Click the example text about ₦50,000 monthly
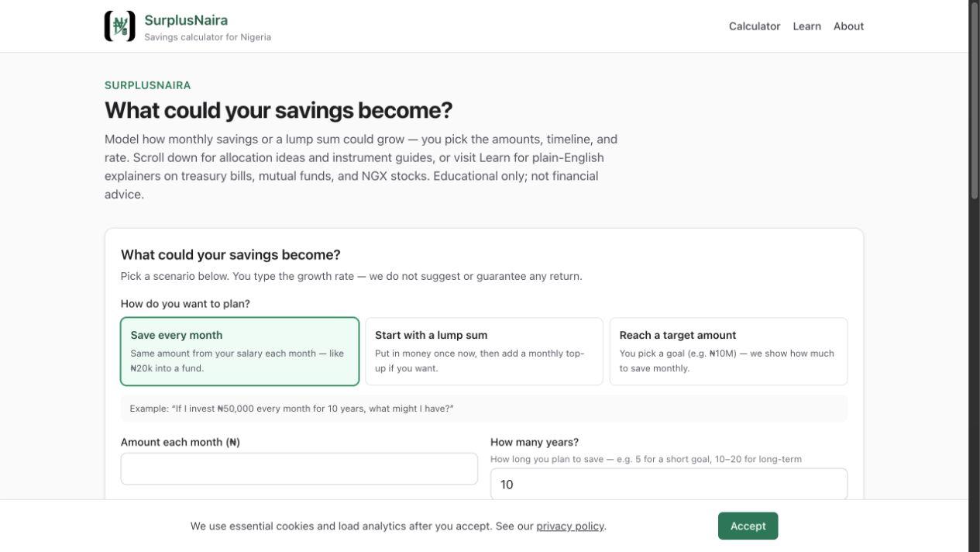The width and height of the screenshot is (980, 552). coord(291,409)
